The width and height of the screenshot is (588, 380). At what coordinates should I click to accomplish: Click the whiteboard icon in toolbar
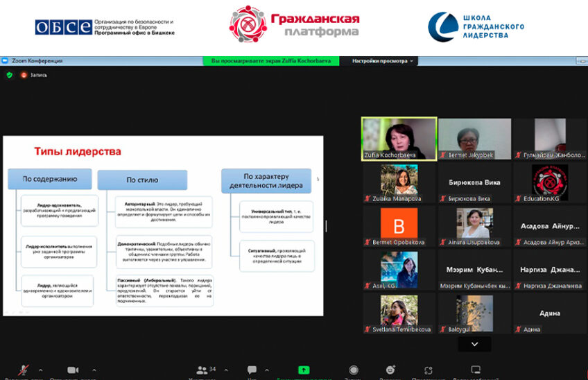coord(476,370)
